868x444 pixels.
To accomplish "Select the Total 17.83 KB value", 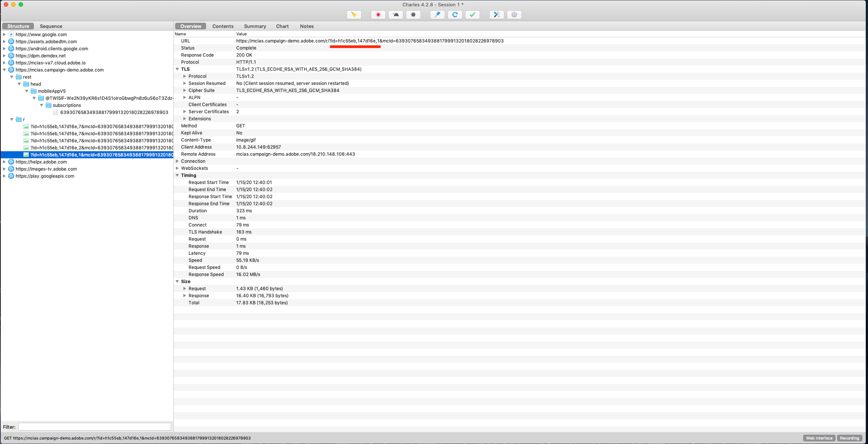I will click(x=262, y=302).
